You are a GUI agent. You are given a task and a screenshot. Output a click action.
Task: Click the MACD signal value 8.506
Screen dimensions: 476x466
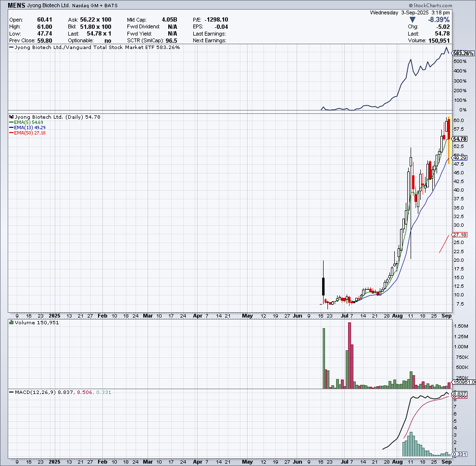[x=85, y=392]
